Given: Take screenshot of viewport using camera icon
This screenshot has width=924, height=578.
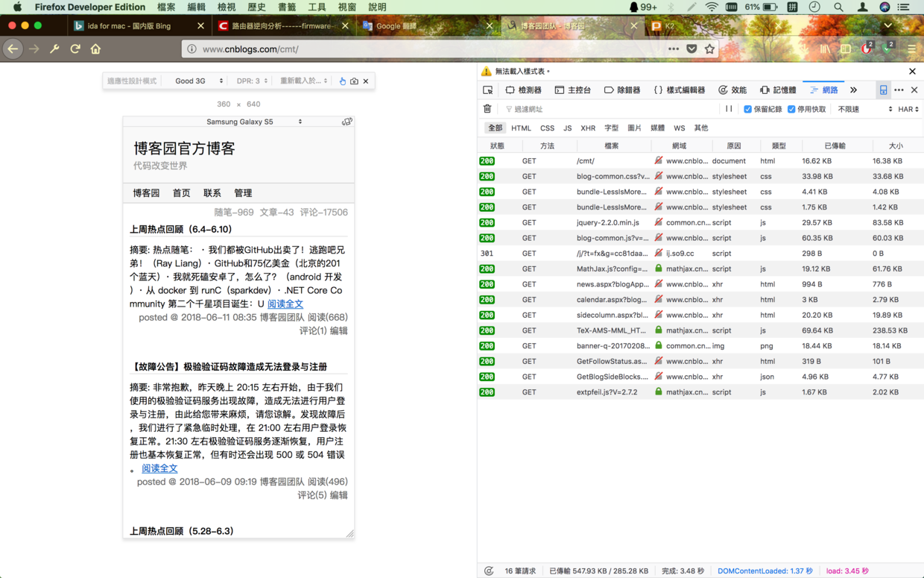Looking at the screenshot, I should [354, 81].
